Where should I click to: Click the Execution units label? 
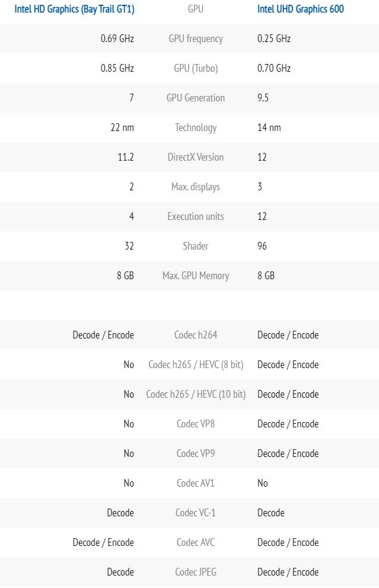tap(196, 216)
